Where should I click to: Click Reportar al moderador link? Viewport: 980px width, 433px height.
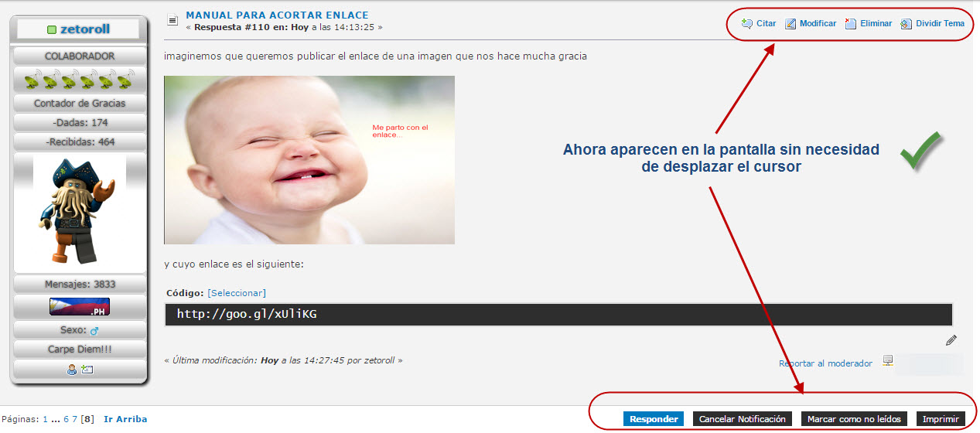pos(825,363)
